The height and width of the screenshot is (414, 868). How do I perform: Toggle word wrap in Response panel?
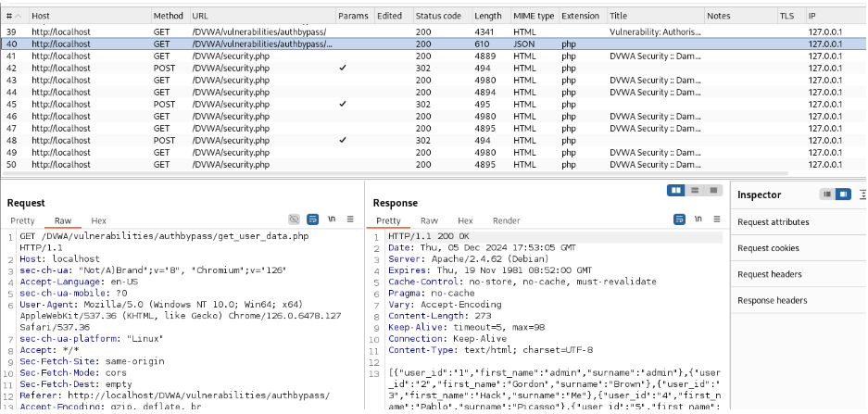pos(679,220)
